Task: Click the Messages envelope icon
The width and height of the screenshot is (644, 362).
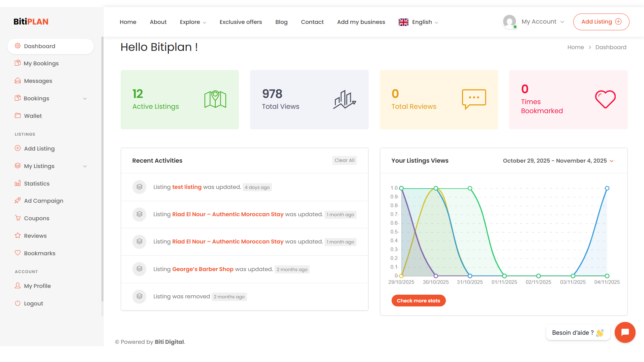Action: pos(18,80)
